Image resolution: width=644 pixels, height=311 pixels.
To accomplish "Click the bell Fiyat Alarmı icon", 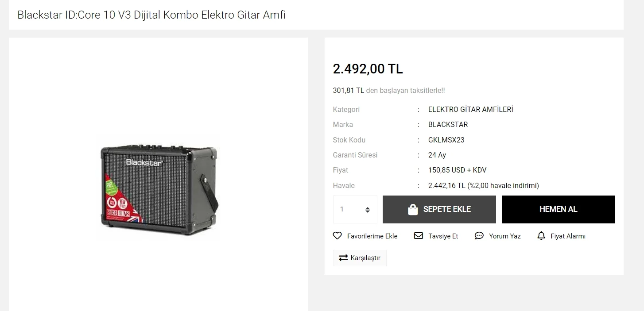I will pos(541,236).
